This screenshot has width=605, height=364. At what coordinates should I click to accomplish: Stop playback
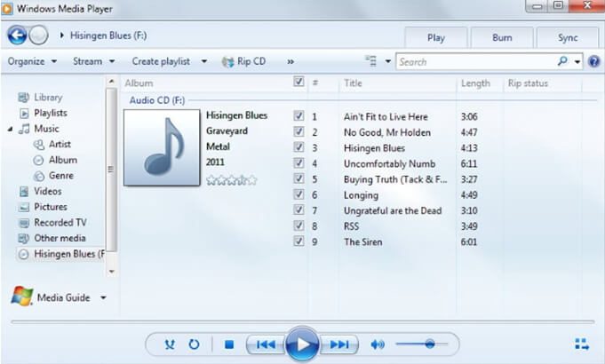(229, 344)
